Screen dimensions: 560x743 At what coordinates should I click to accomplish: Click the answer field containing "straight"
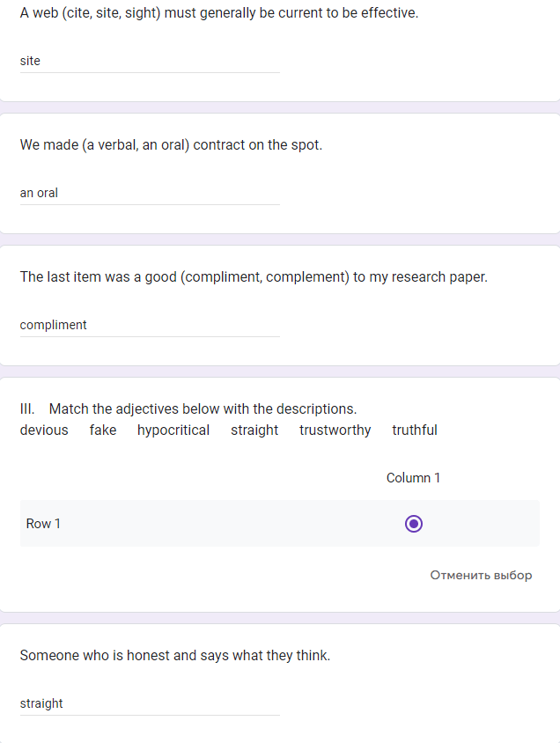click(x=150, y=703)
